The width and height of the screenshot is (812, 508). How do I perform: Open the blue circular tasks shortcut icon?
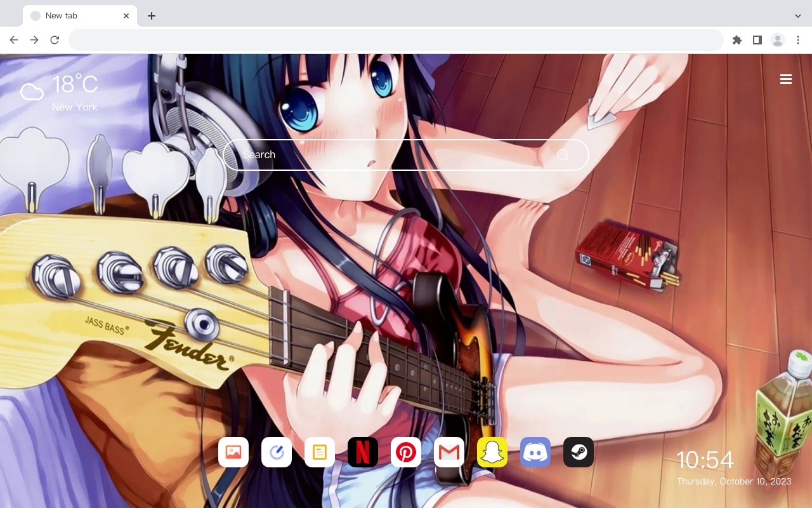coord(277,452)
